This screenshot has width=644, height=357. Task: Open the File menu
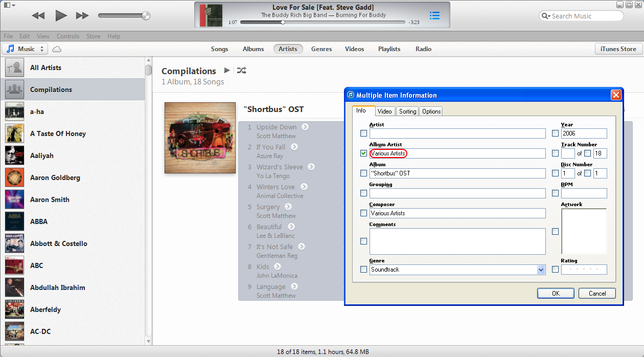tap(8, 36)
